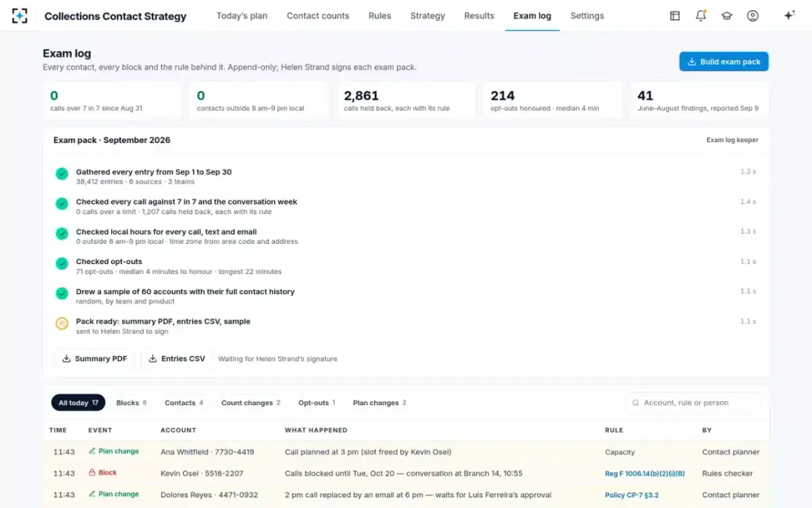The height and width of the screenshot is (508, 812).
Task: Click the 41 June–August findings card
Action: coord(699,101)
